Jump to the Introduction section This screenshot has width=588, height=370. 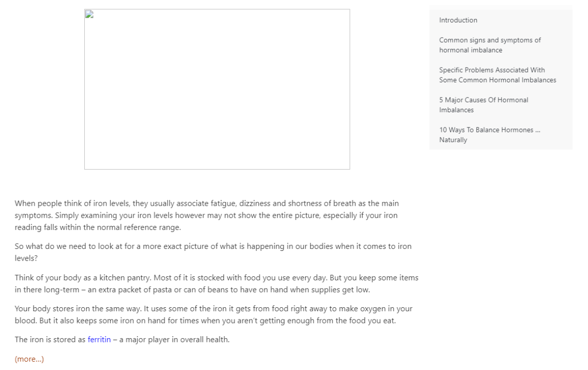458,20
